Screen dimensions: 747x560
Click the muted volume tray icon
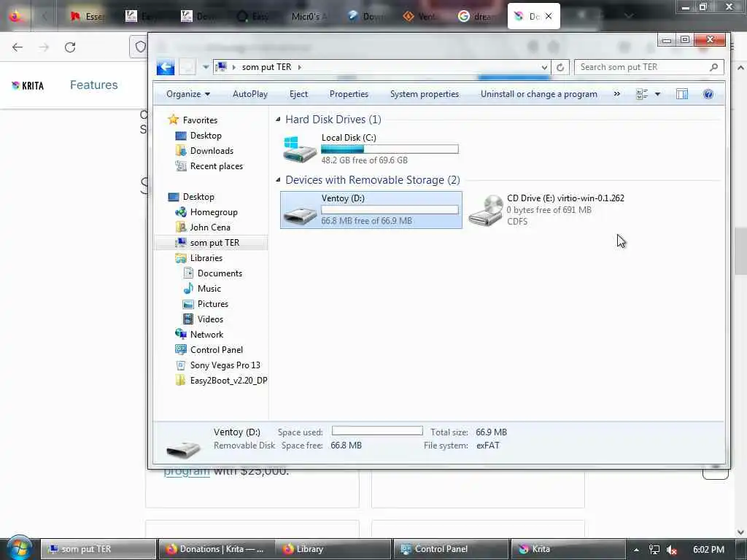click(672, 550)
